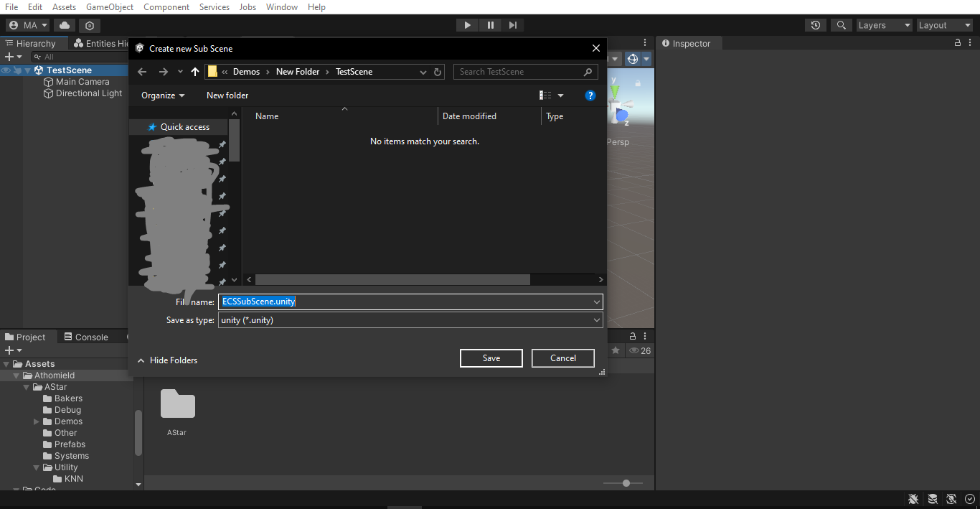The image size is (980, 509).
Task: Open the Undo History icon
Action: pos(816,25)
